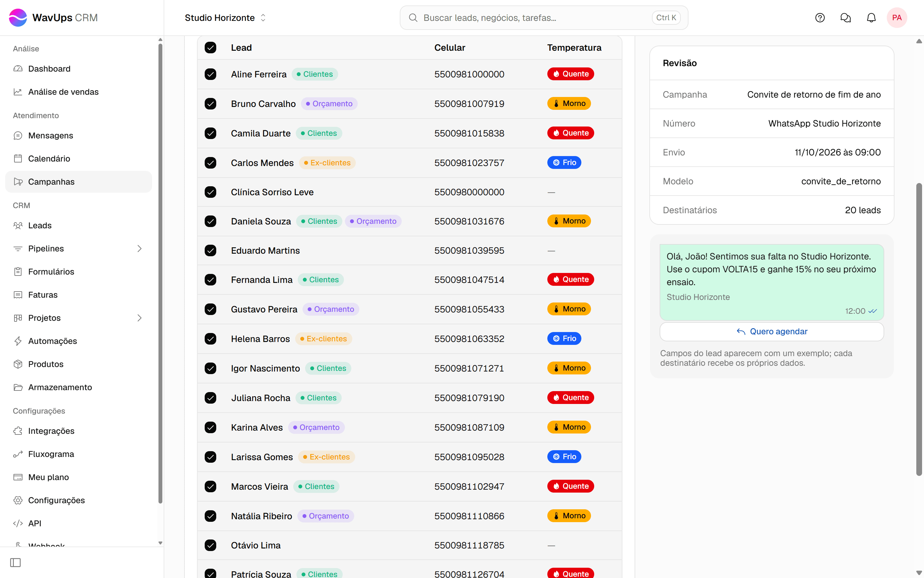Open the help question mark icon
Screen dimensions: 924x578
(820, 18)
